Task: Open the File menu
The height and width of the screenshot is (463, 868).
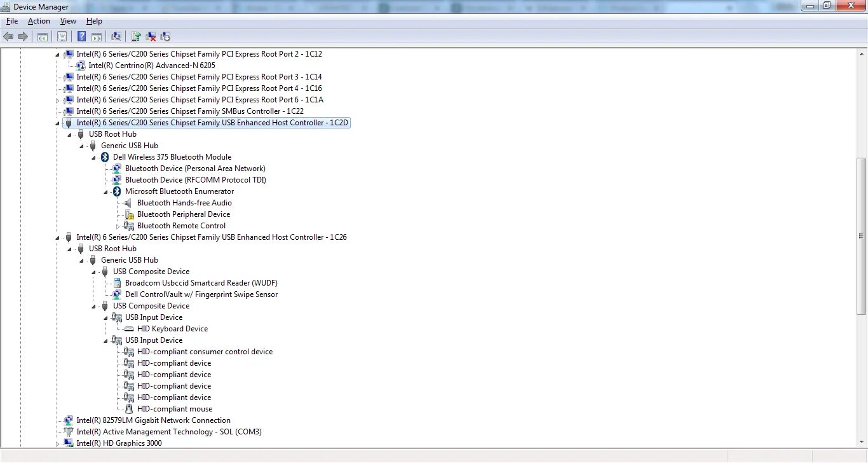Action: [12, 21]
